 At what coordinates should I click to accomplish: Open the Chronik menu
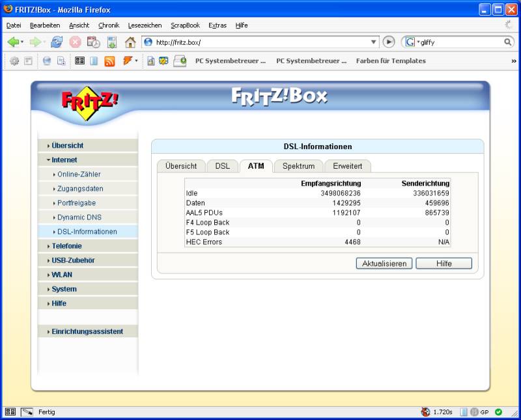coord(109,25)
